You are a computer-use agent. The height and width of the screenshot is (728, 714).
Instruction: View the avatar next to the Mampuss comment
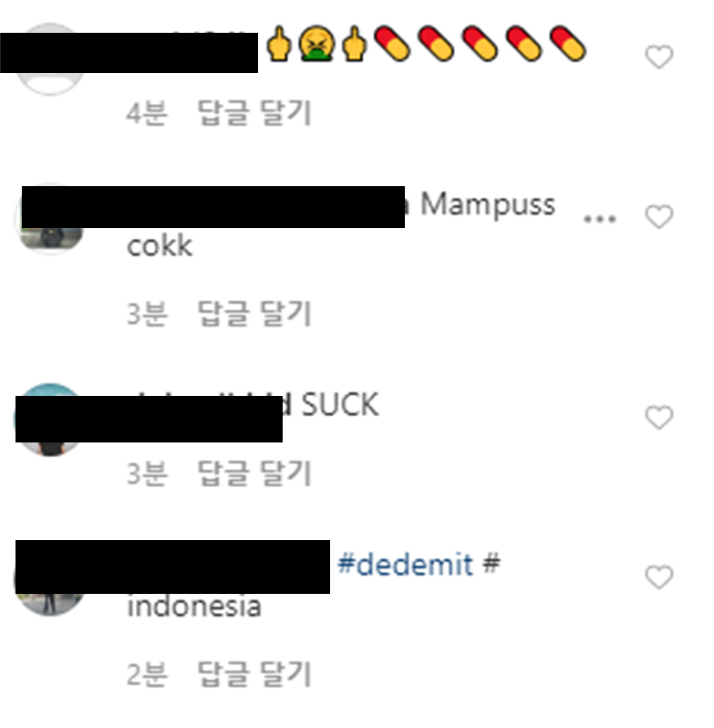(x=50, y=218)
